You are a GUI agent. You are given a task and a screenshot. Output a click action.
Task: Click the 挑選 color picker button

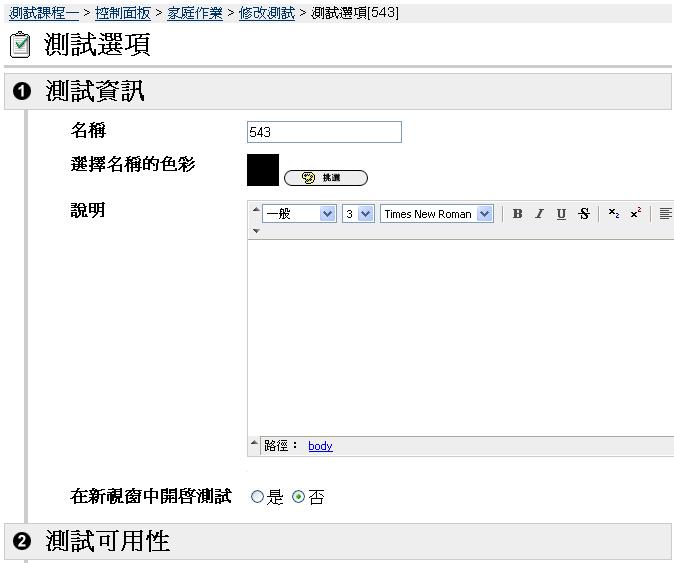[326, 178]
